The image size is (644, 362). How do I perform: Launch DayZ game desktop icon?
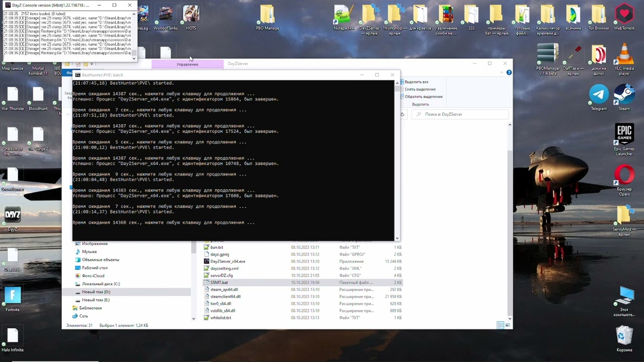tap(13, 219)
